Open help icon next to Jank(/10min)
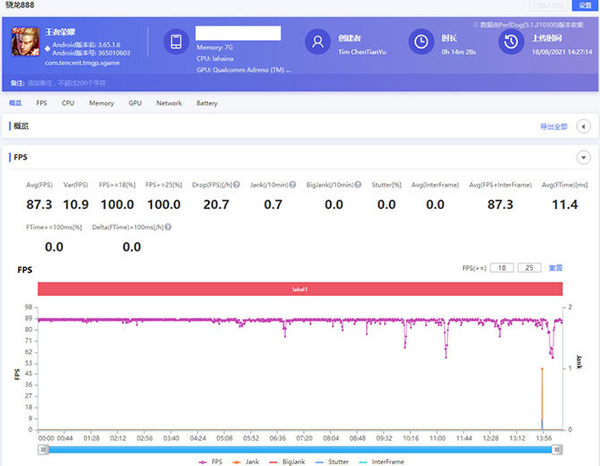600x466 pixels. click(x=293, y=184)
